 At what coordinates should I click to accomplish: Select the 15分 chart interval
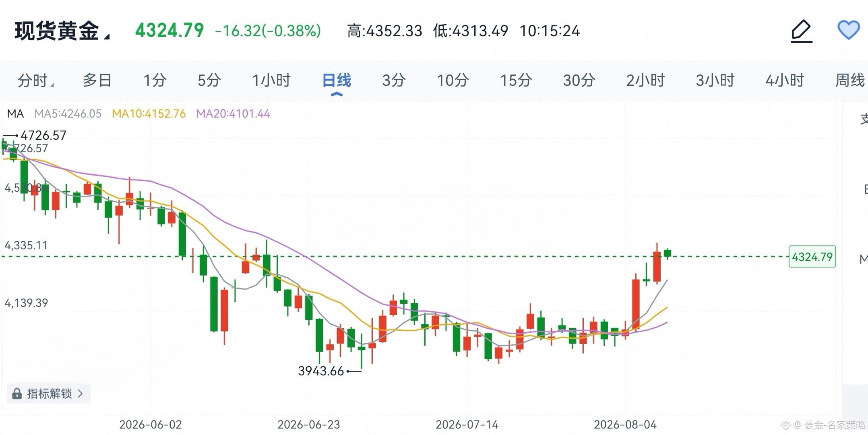[x=516, y=80]
